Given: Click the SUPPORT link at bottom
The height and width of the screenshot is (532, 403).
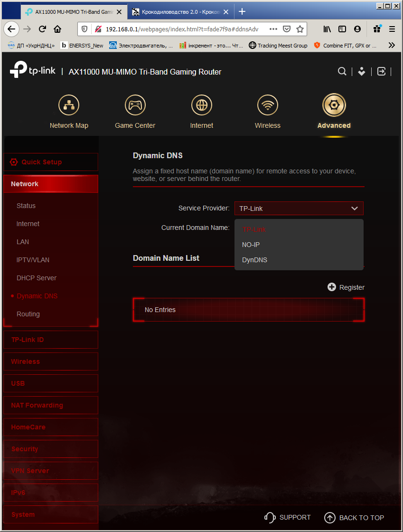Looking at the screenshot, I should (288, 517).
